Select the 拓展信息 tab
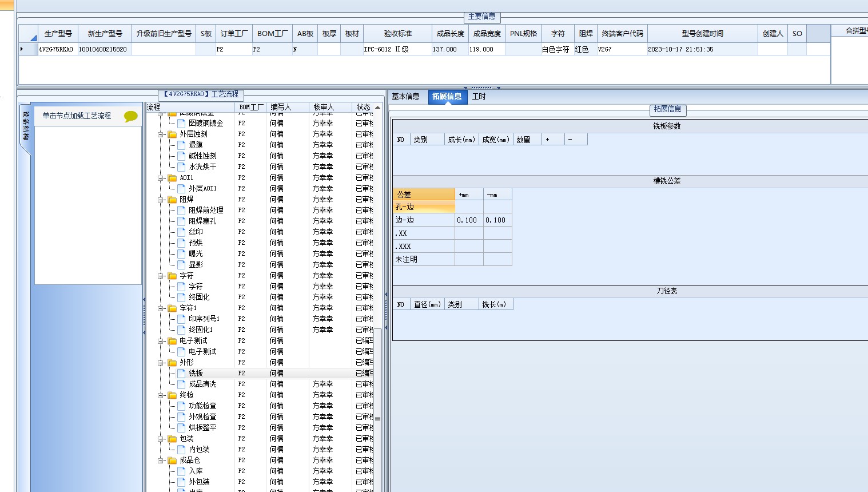Screen dimensions: 868x492 coord(447,97)
